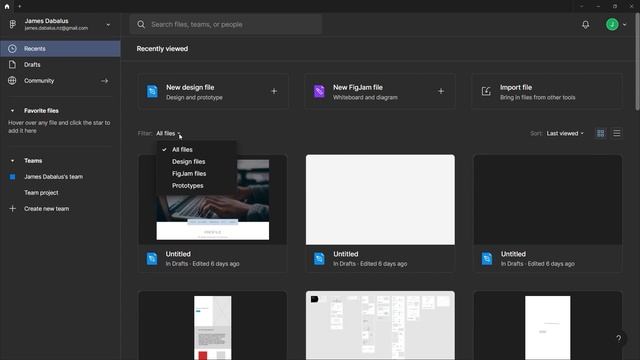
Task: Expand the James Dabalus account dropdown arrow
Action: point(108,25)
